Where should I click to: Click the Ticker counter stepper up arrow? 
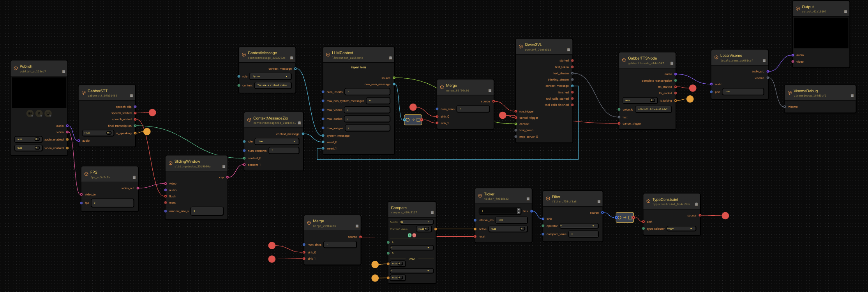519,209
